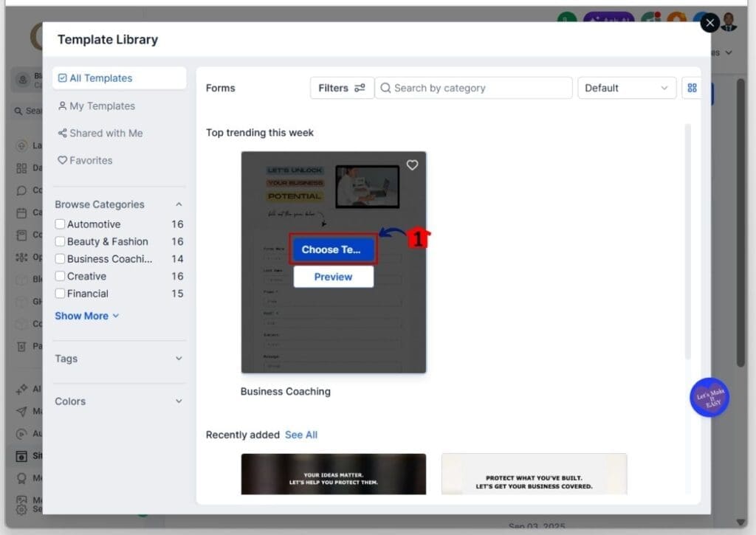The height and width of the screenshot is (535, 756).
Task: Click the Choose Template button
Action: [x=333, y=249]
